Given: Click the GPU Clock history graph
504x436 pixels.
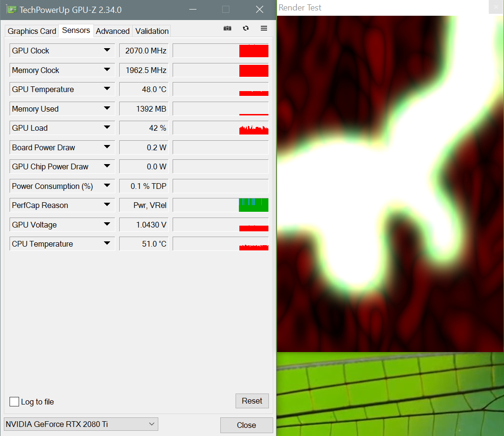Looking at the screenshot, I should [220, 51].
